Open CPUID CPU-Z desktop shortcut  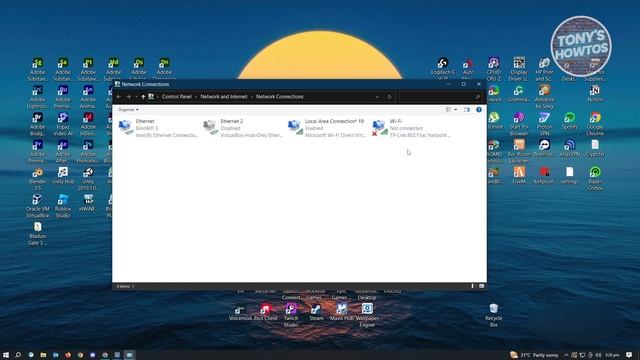(494, 69)
